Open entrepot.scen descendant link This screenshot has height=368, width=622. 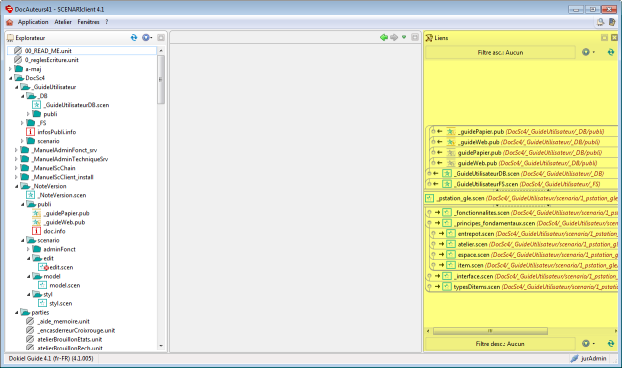pyautogui.click(x=476, y=234)
